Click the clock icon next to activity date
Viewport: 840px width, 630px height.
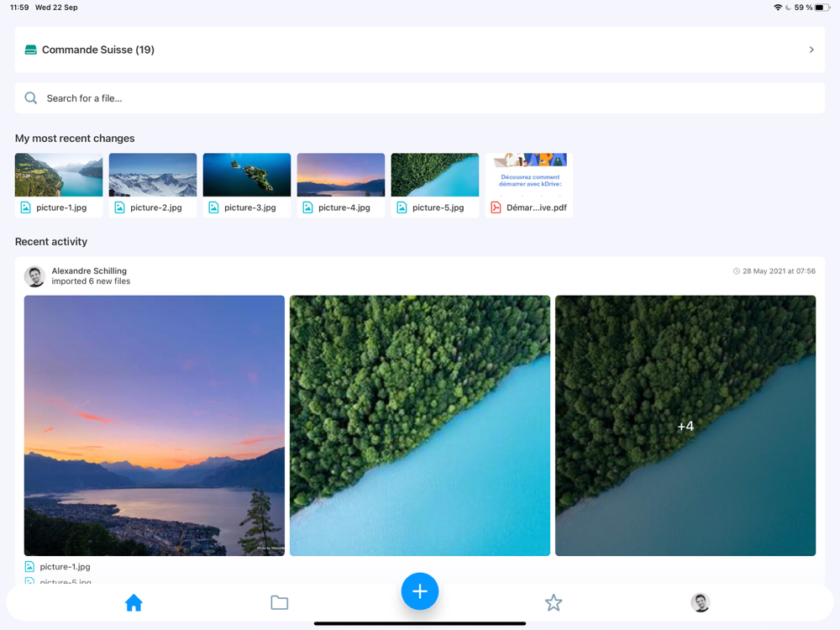[736, 271]
